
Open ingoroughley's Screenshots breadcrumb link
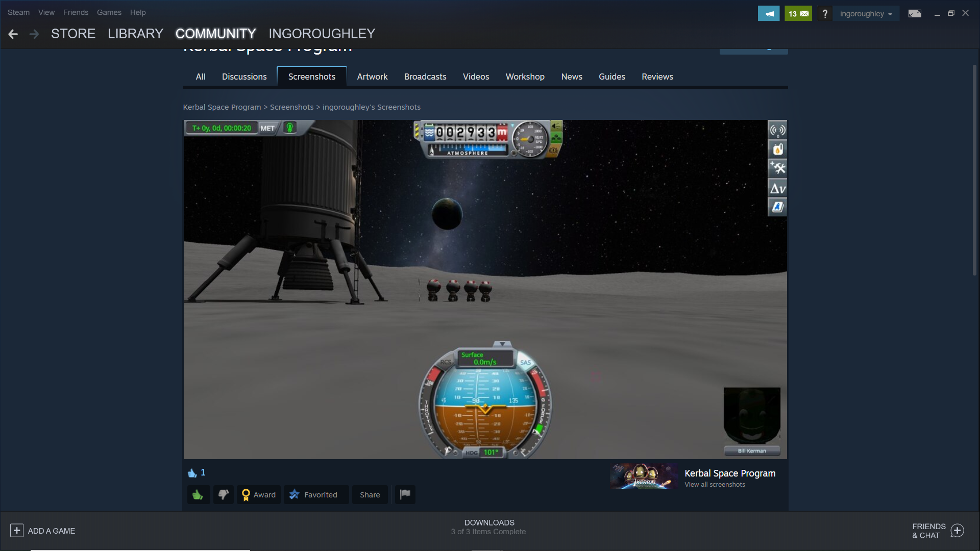click(372, 107)
